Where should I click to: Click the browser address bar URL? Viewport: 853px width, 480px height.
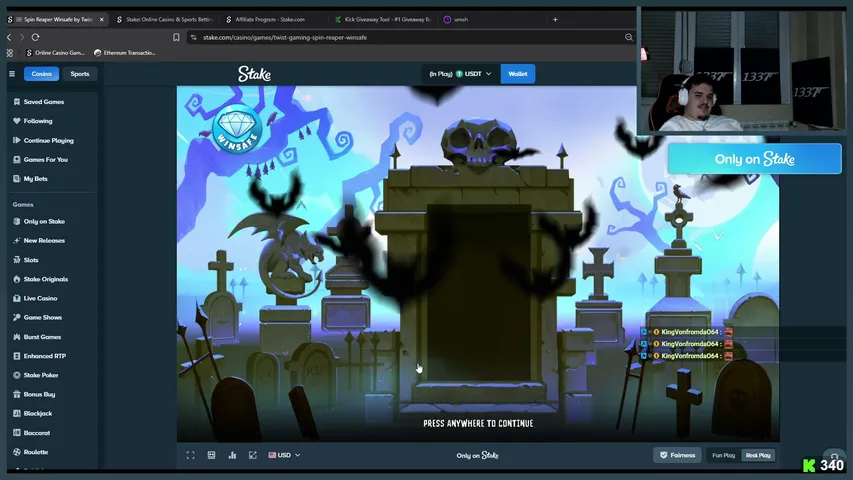pyautogui.click(x=285, y=38)
